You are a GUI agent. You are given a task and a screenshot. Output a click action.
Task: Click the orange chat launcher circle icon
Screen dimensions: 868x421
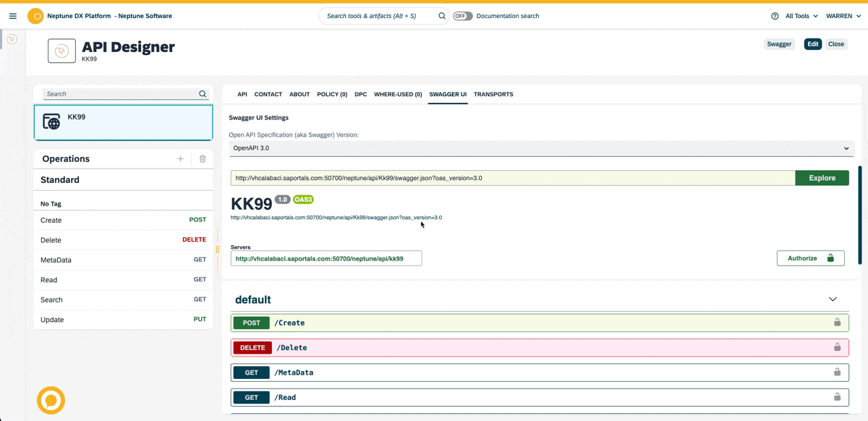tap(51, 400)
